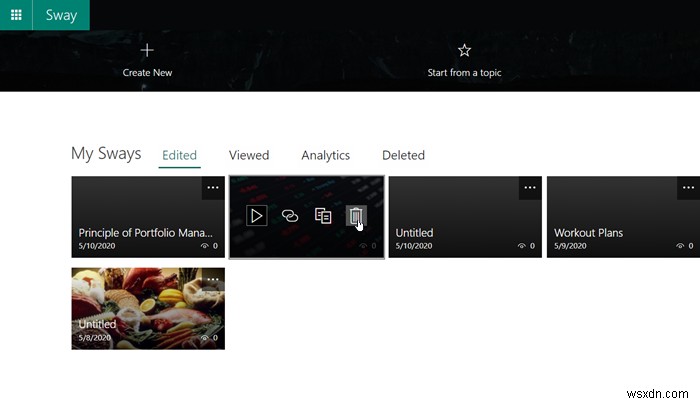Open more options on food image Untitled card
700x404 pixels.
(213, 279)
